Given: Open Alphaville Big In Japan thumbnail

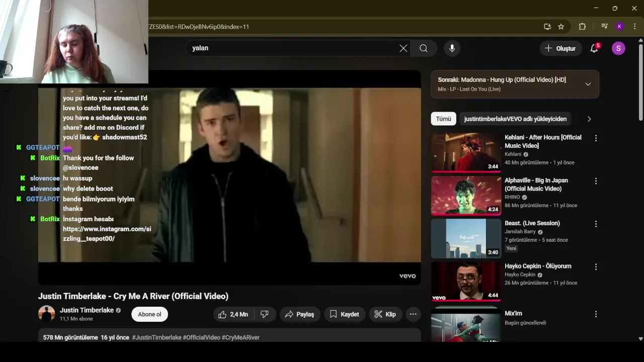Looking at the screenshot, I should 466,195.
